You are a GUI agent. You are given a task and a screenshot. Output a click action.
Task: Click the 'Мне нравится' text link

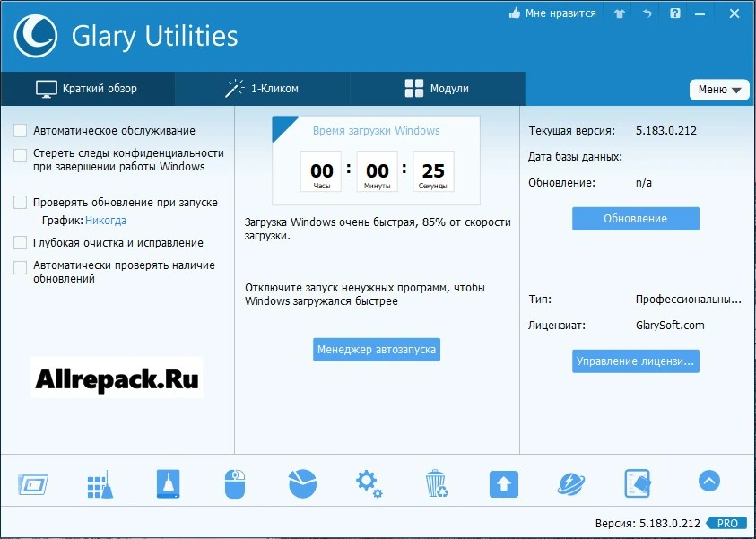tap(560, 13)
